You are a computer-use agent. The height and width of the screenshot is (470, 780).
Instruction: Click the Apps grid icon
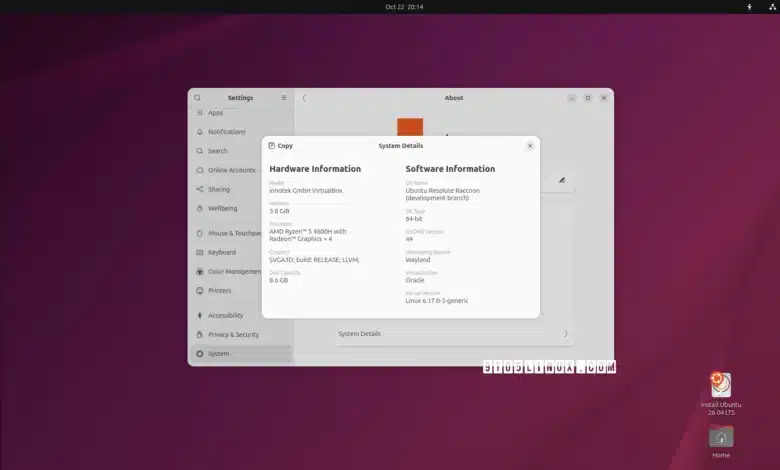(x=199, y=113)
